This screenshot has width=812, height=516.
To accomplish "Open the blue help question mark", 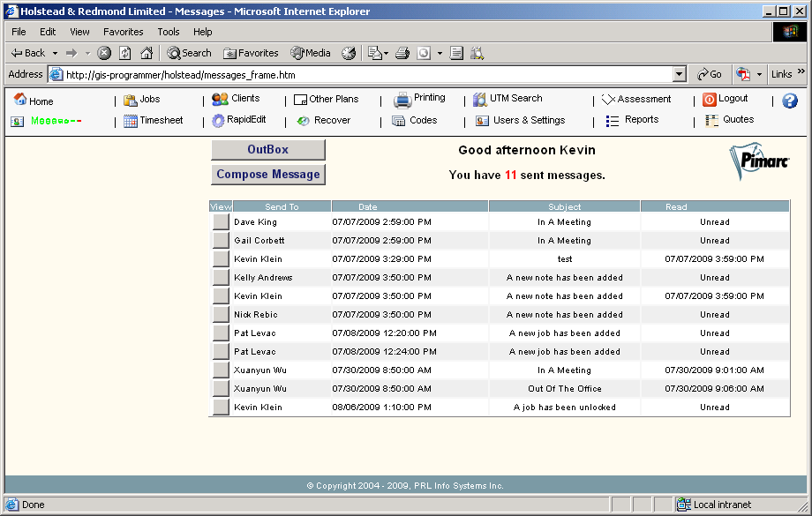I will 790,101.
